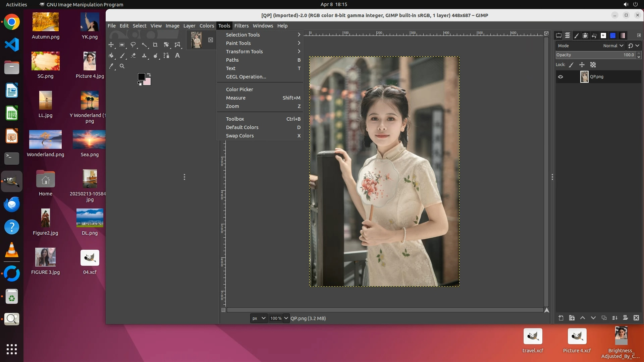Open the zoom percentage dropdown in status bar
Viewport: 644px width, 362px height.
[286, 318]
